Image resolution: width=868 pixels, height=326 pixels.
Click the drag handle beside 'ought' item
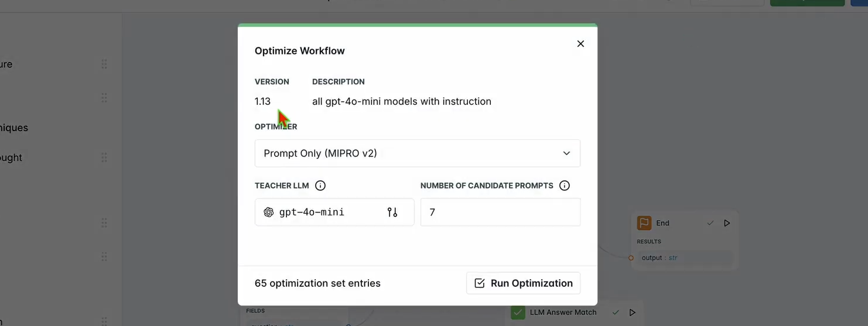104,157
